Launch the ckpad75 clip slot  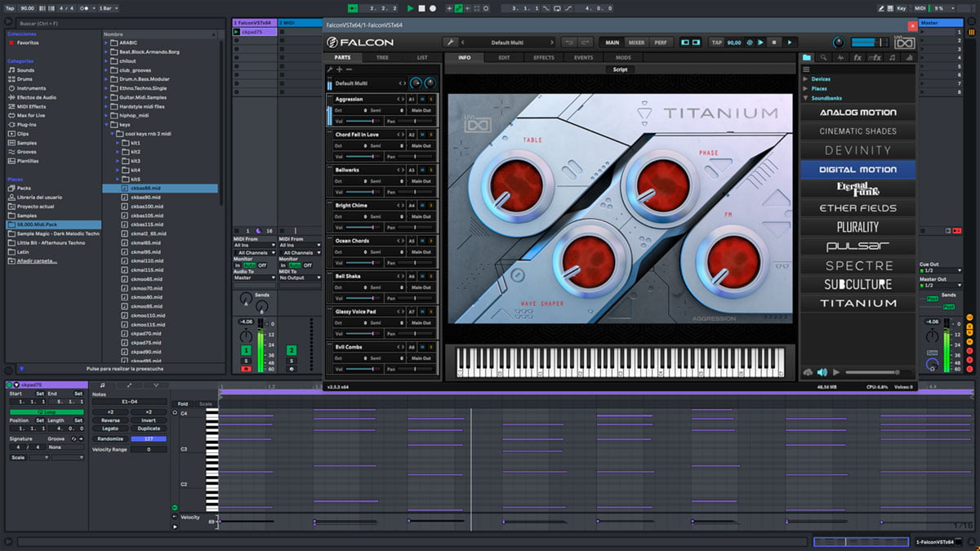237,32
